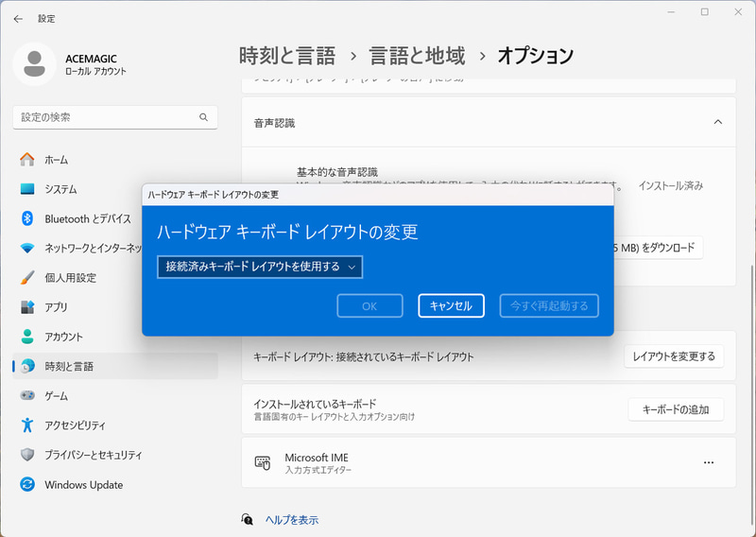Click the Bluetooth icon in sidebar
The width and height of the screenshot is (756, 537).
tap(27, 218)
